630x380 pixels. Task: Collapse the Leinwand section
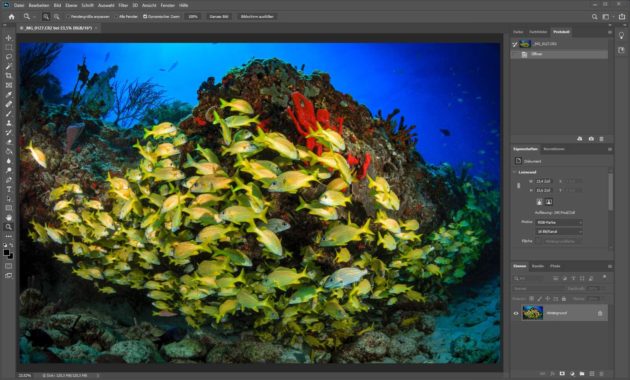pyautogui.click(x=515, y=172)
